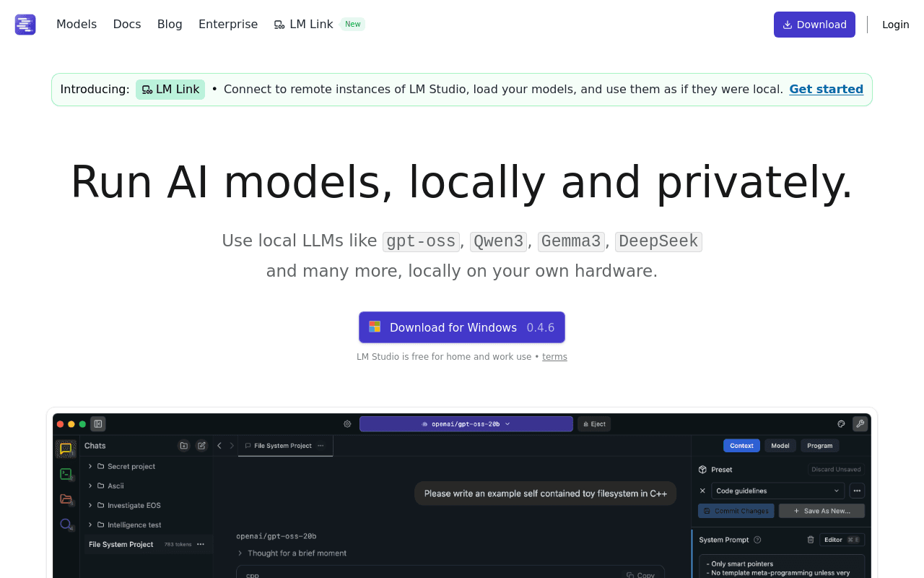The image size is (924, 578).
Task: Open the terms link
Action: click(x=554, y=357)
